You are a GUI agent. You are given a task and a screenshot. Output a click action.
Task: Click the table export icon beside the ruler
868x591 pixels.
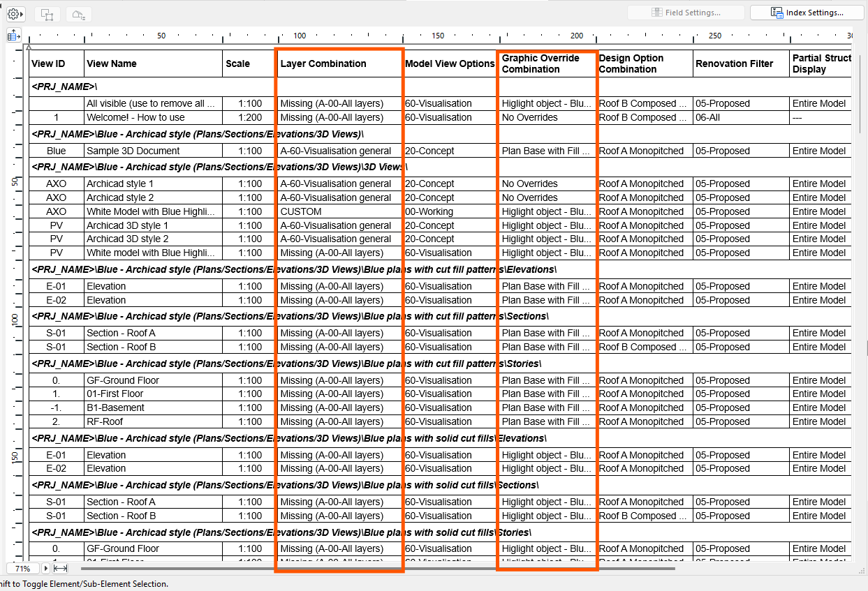[x=13, y=36]
